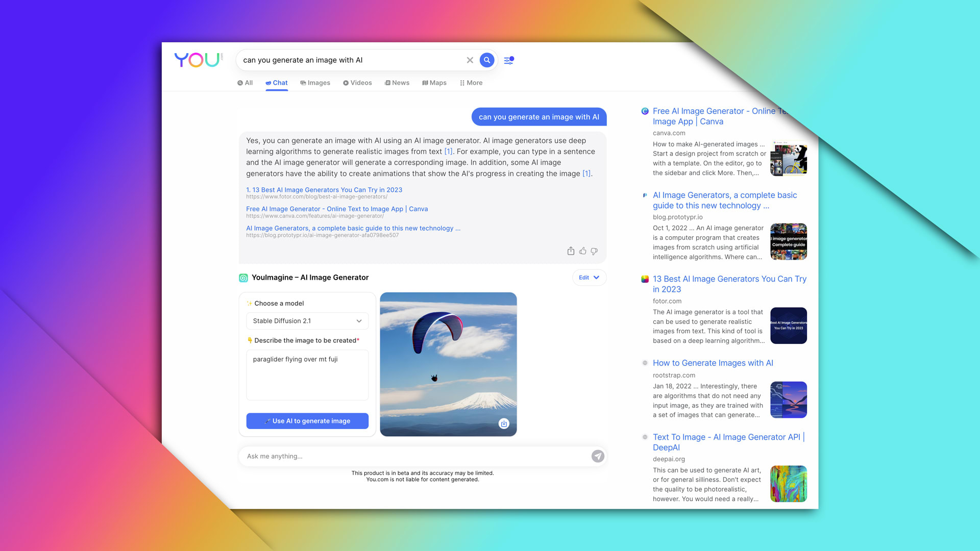Download the generated paraglider image
The image size is (980, 551).
click(x=504, y=424)
